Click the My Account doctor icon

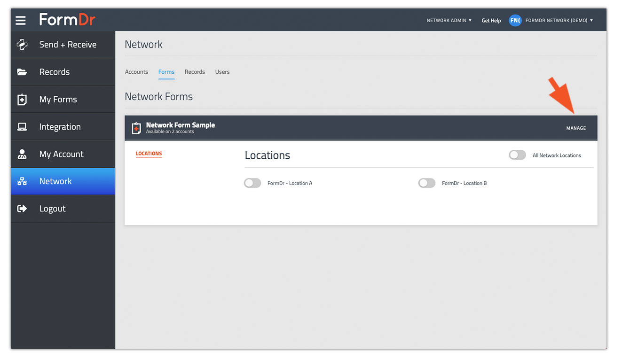(x=22, y=154)
